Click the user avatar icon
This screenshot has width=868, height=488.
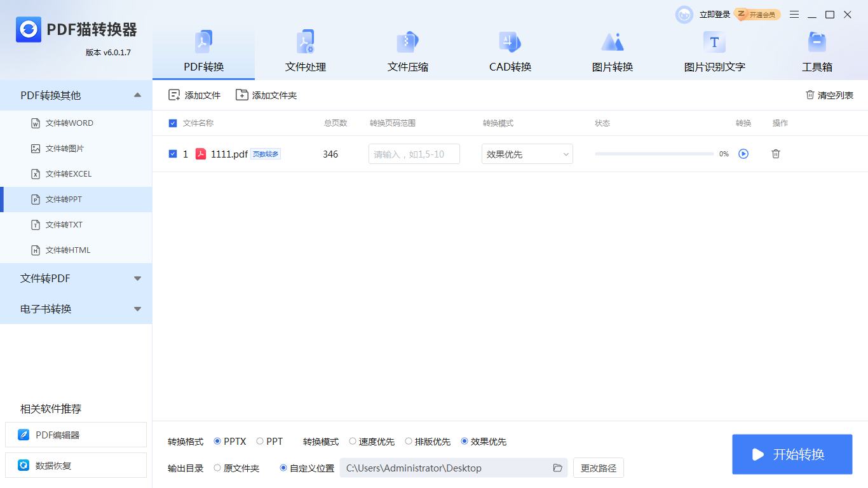(x=684, y=15)
